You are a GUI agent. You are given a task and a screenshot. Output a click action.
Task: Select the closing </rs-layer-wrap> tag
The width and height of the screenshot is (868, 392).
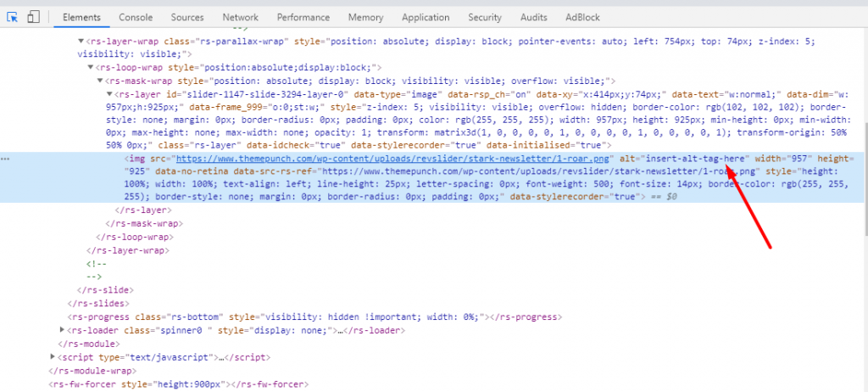(128, 250)
